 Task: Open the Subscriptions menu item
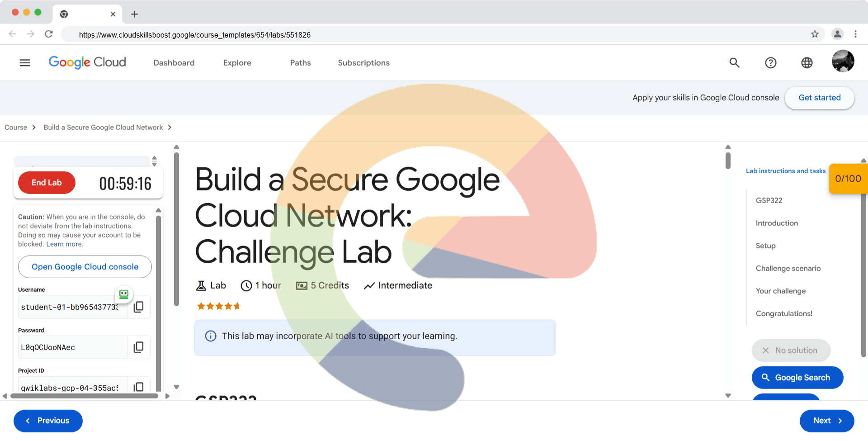coord(363,63)
